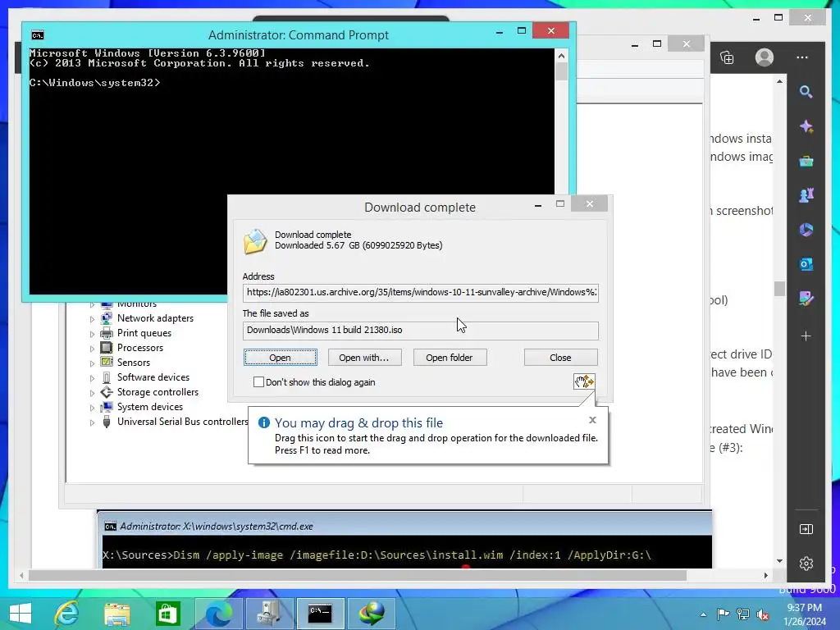Click the download folder icon in dialog
The height and width of the screenshot is (630, 840).
(255, 242)
